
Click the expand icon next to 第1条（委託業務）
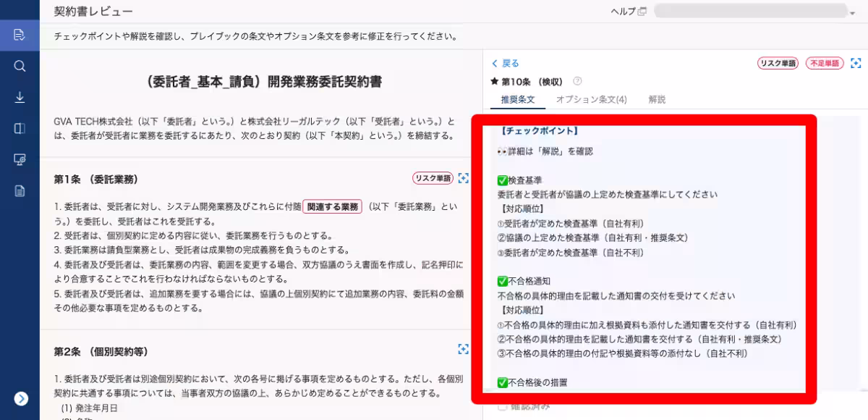click(464, 178)
